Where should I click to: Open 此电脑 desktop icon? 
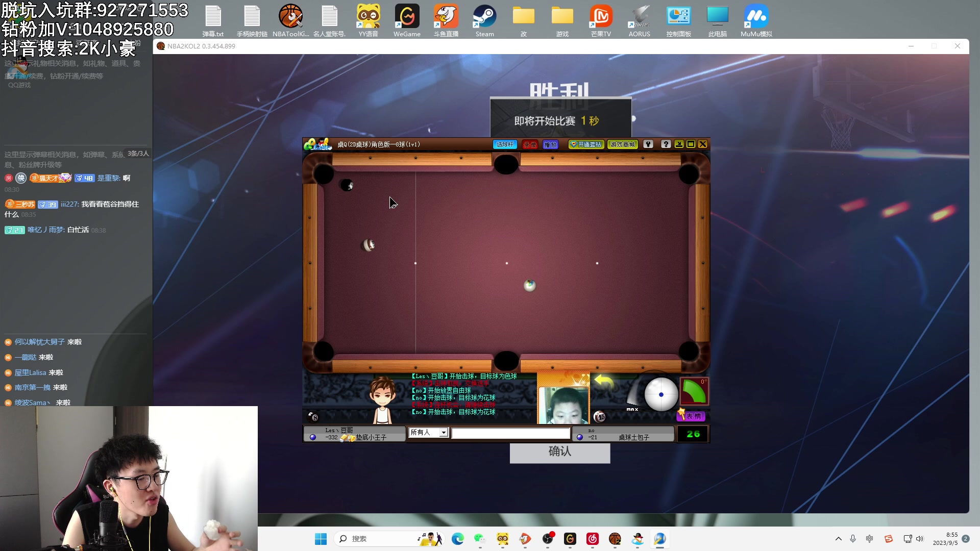coord(717,21)
